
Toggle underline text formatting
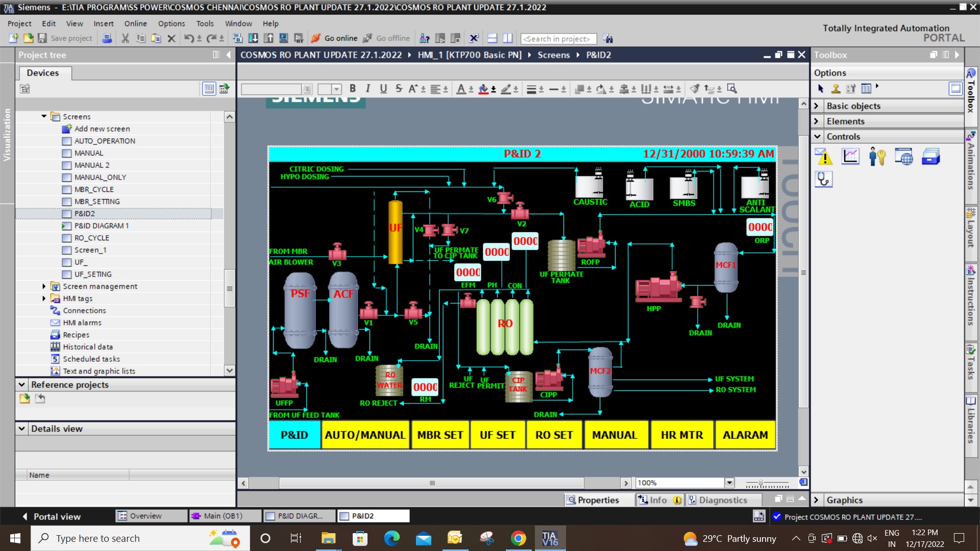click(383, 89)
